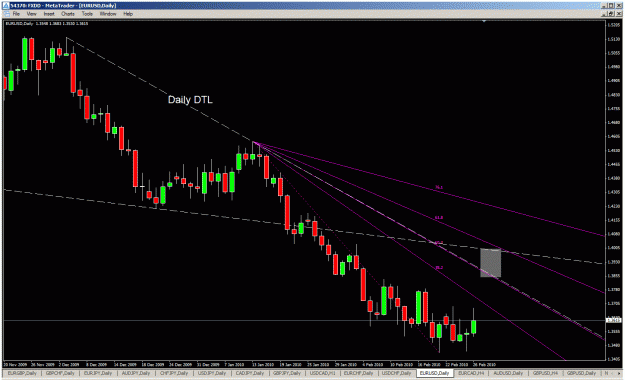The width and height of the screenshot is (625, 380).
Task: Select the 'Daily DTL' text label on chart
Action: (190, 100)
